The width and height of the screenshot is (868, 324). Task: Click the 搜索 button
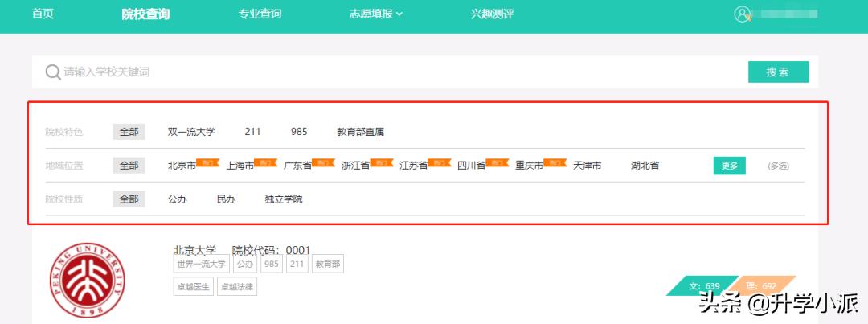[778, 72]
